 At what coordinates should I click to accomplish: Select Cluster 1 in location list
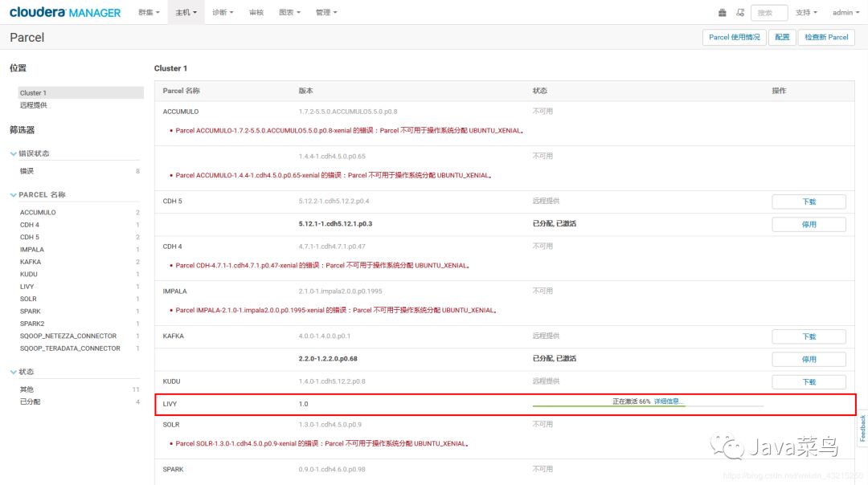tap(80, 93)
